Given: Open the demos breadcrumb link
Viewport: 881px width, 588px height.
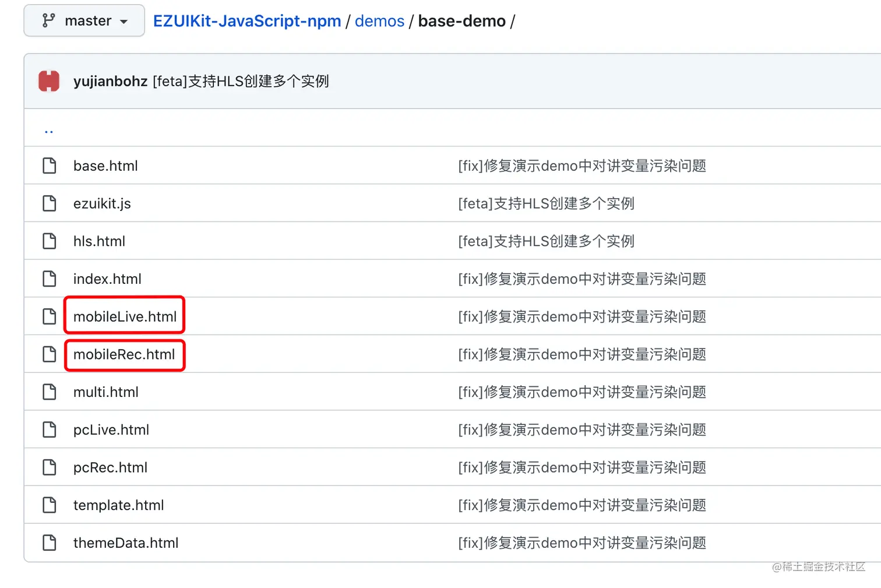Looking at the screenshot, I should pos(379,21).
